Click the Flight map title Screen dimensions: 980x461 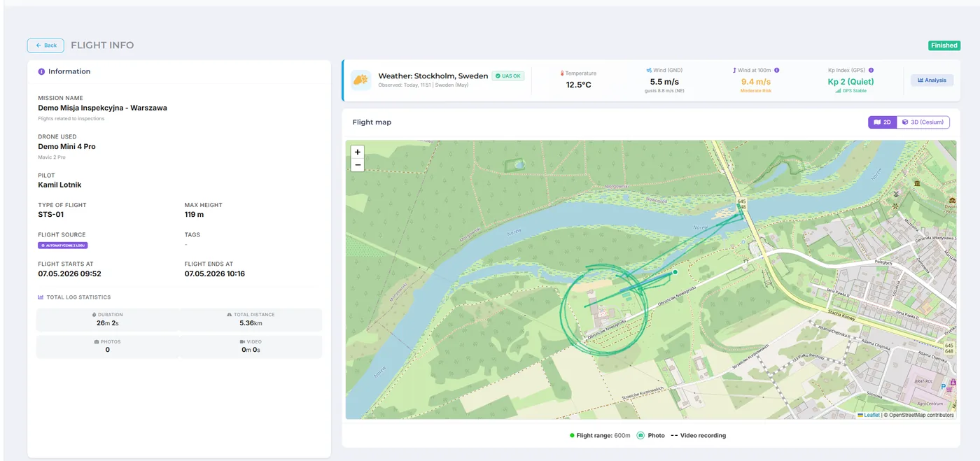pos(372,122)
